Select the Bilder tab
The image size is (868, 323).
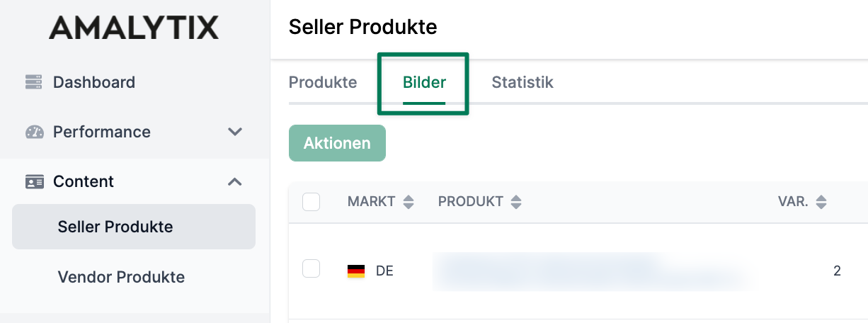pos(424,82)
